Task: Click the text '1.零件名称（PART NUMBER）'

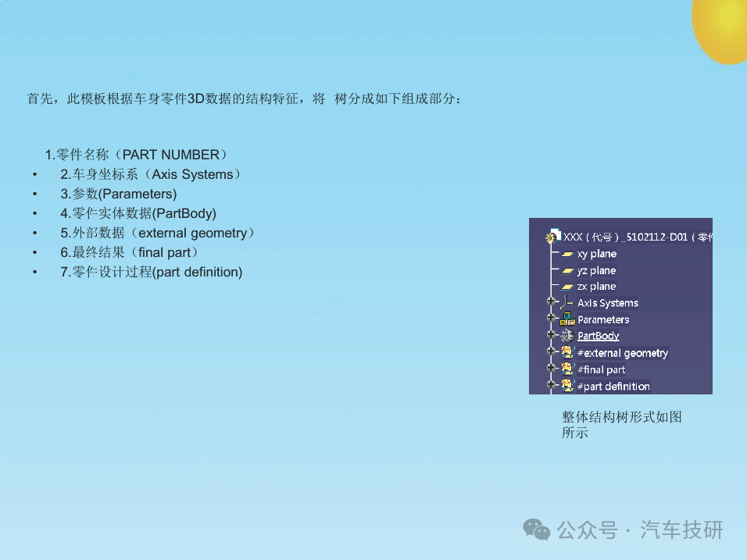Action: (138, 155)
